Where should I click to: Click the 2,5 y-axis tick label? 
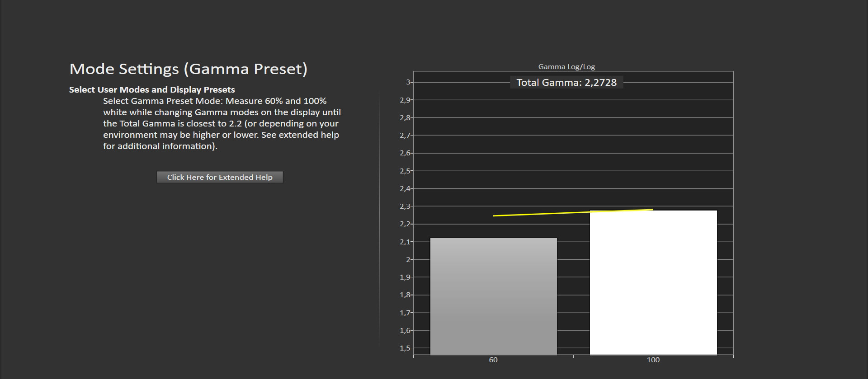[x=405, y=171]
